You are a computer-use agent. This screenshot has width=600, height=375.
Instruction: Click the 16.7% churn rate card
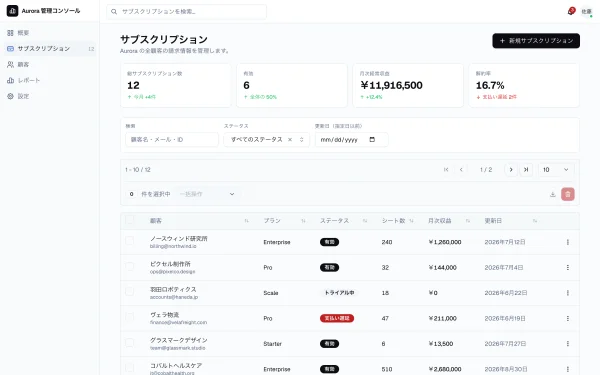point(524,85)
